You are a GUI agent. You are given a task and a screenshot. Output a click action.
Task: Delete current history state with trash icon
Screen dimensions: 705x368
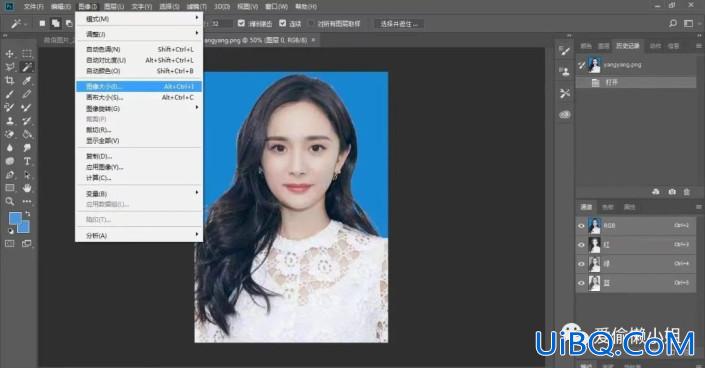click(687, 192)
